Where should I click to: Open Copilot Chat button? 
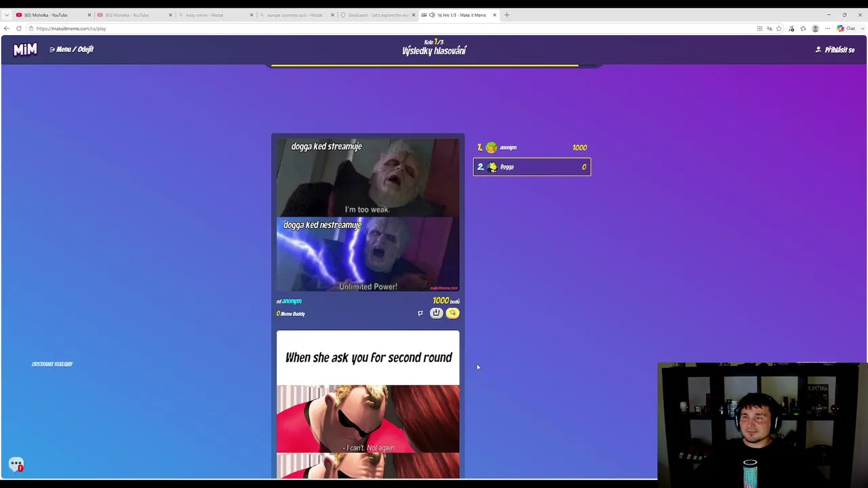click(845, 28)
